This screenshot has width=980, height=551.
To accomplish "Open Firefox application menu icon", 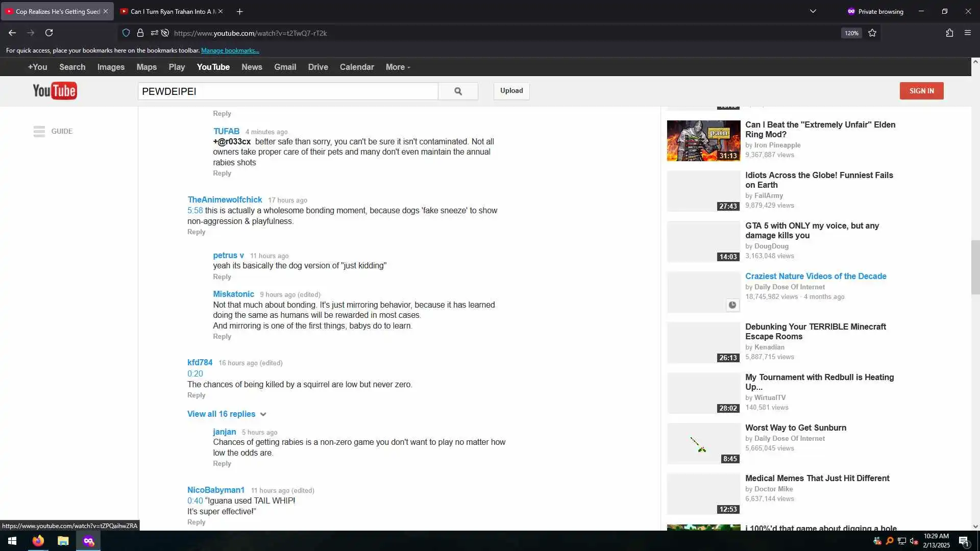I will (967, 33).
